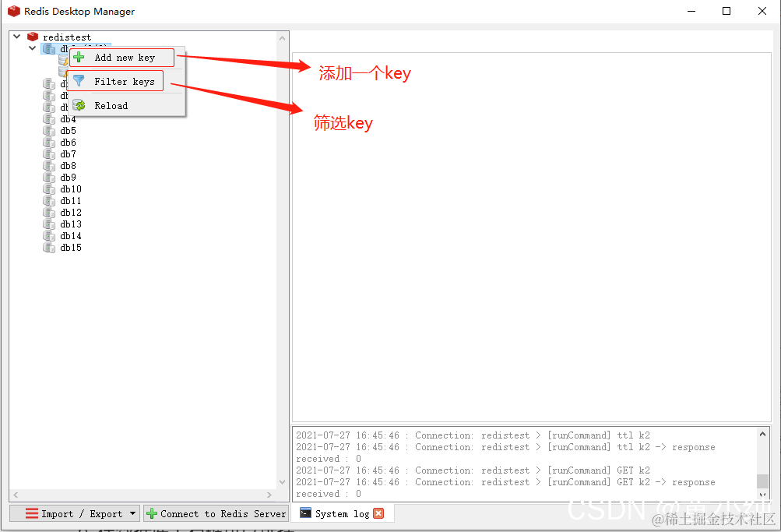Click the green plus Add new key icon
Screen dimensions: 781x532
tap(79, 58)
